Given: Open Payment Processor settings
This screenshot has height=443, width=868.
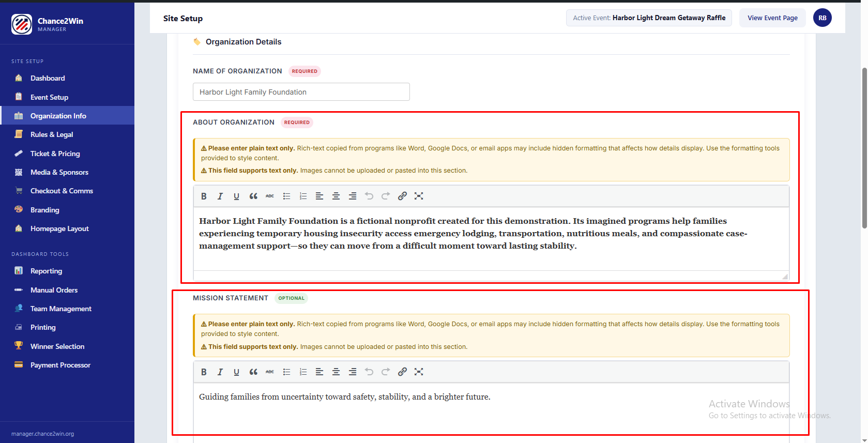Looking at the screenshot, I should click(67, 365).
